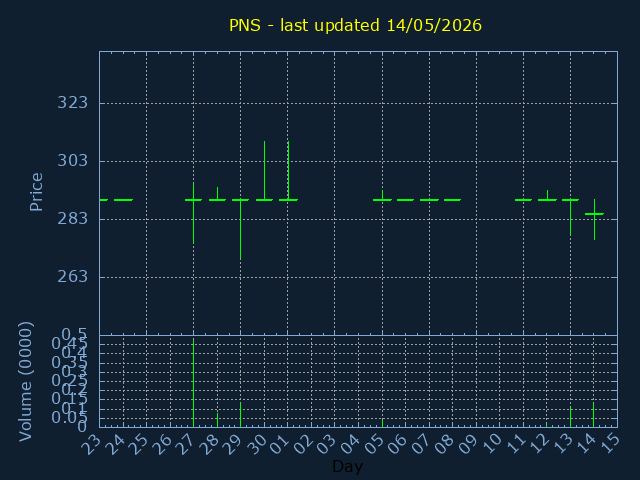Click the volume bar on day 29
This screenshot has width=640, height=480.
tap(240, 415)
